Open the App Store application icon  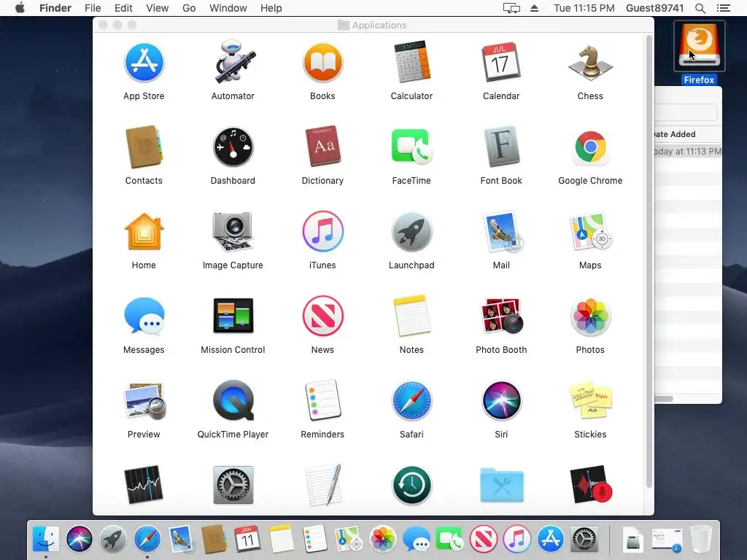pyautogui.click(x=144, y=63)
